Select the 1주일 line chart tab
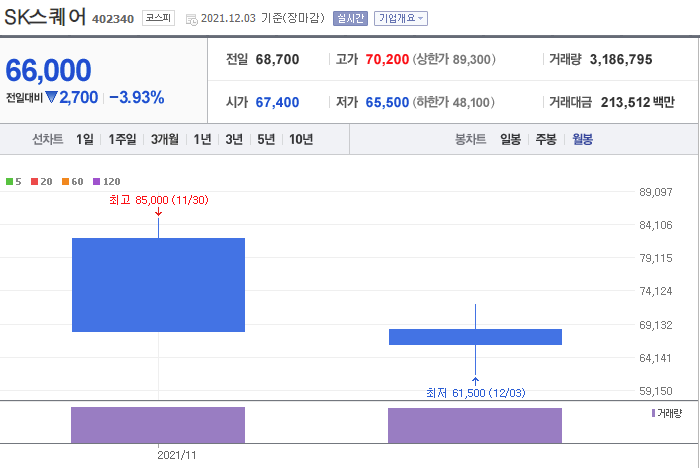Screen dimensions: 700x468 click(122, 139)
